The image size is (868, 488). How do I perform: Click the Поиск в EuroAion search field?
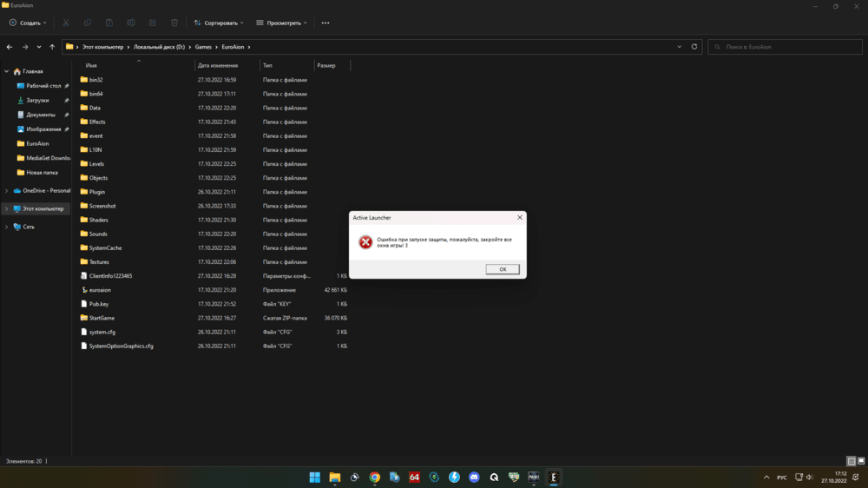click(x=786, y=47)
